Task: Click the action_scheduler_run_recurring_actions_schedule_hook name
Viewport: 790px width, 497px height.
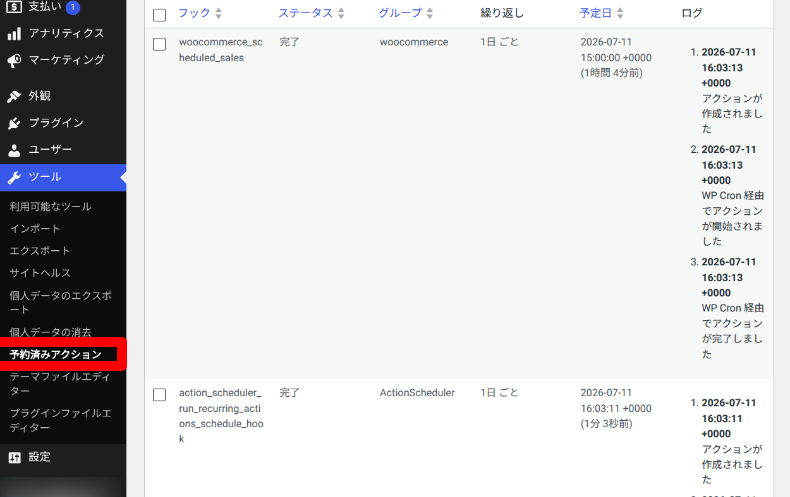Action: pyautogui.click(x=221, y=416)
